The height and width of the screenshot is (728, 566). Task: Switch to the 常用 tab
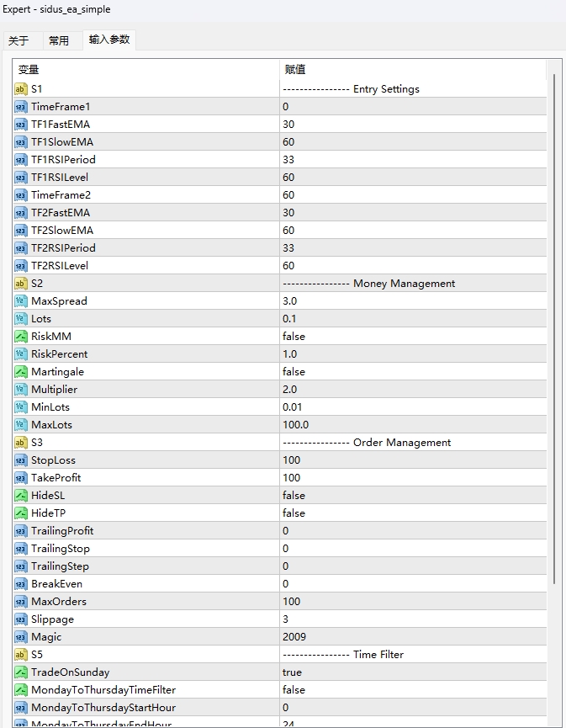coord(59,41)
